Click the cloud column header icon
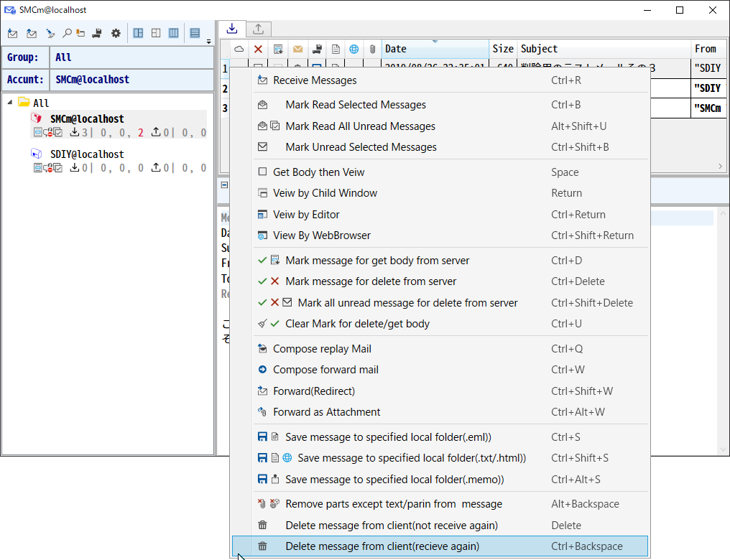This screenshot has width=730, height=560. (x=239, y=49)
